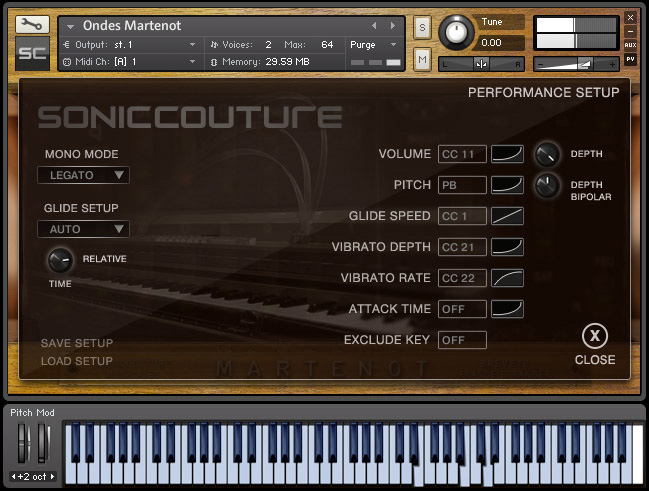The width and height of the screenshot is (649, 491).
Task: Click the volume DEPTH knob
Action: 547,154
